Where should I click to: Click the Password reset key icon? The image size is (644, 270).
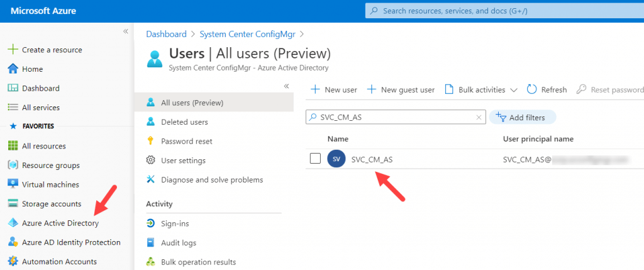coord(151,141)
